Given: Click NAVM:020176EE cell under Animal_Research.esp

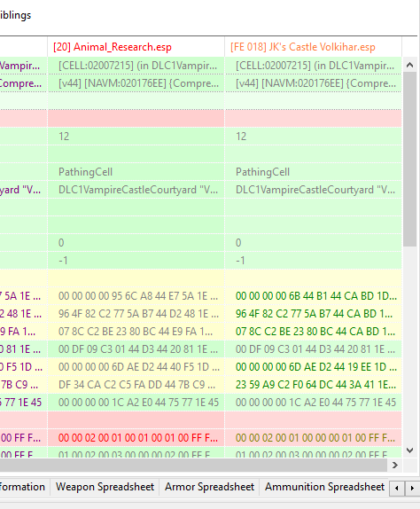Looking at the screenshot, I should (x=136, y=83).
